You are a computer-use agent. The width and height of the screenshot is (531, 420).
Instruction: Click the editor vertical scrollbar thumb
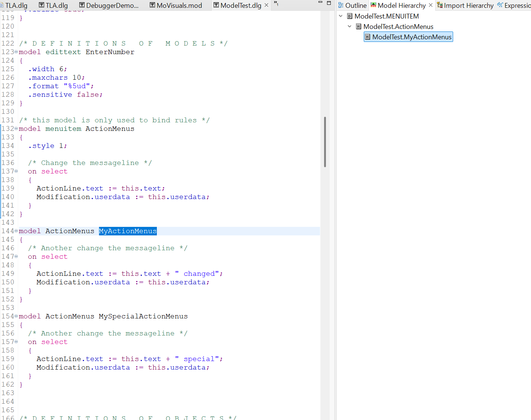pos(325,142)
